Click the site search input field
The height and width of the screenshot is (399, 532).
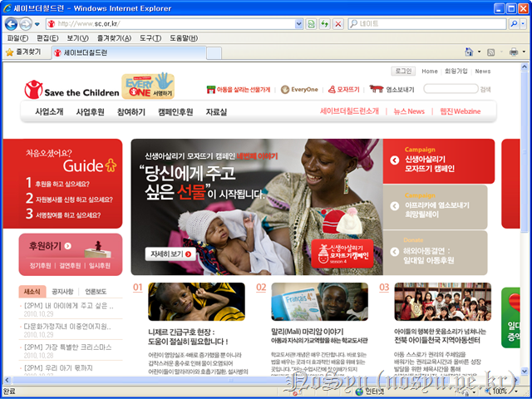pyautogui.click(x=450, y=89)
